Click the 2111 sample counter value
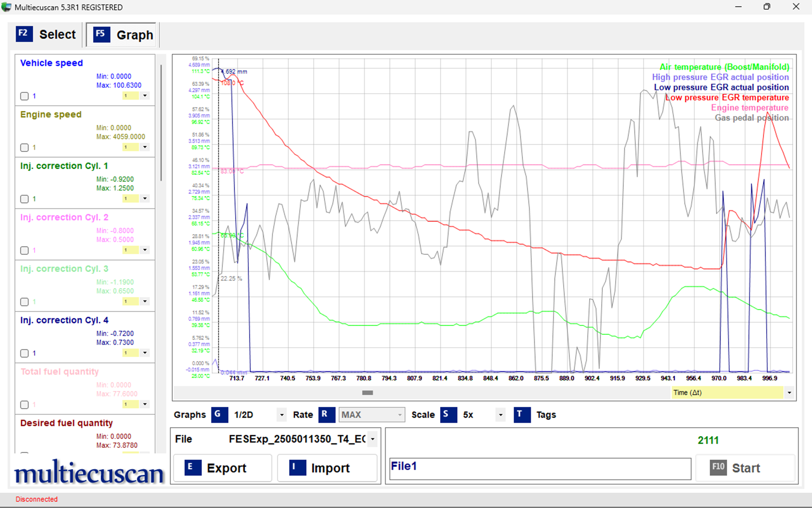Image resolution: width=812 pixels, height=508 pixels. [708, 440]
